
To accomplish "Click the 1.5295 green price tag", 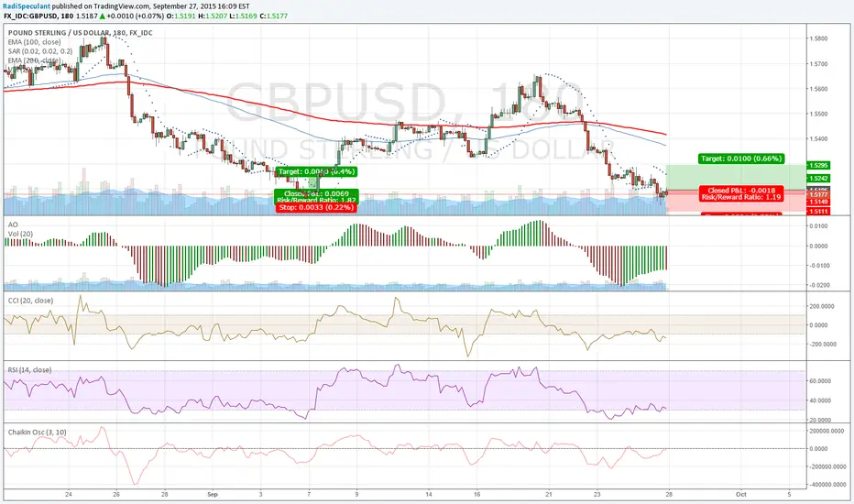I will point(818,165).
